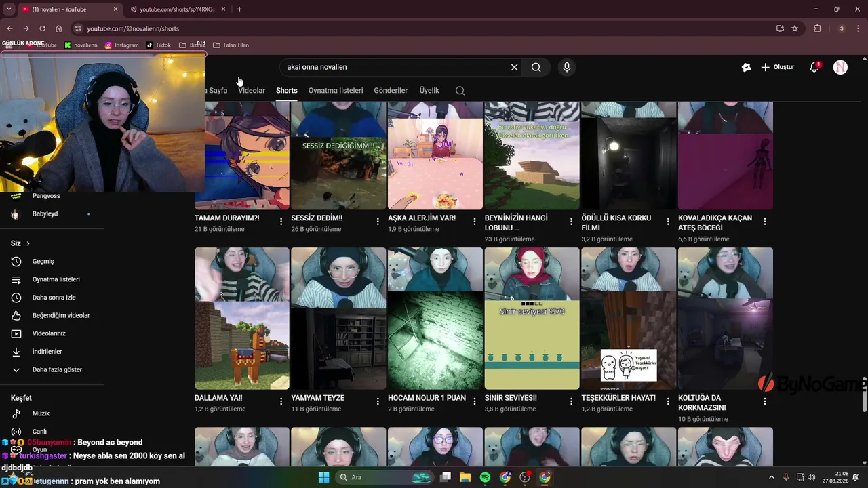Select the Shorts channel tab
Viewport: 868px width, 488px height.
[287, 91]
